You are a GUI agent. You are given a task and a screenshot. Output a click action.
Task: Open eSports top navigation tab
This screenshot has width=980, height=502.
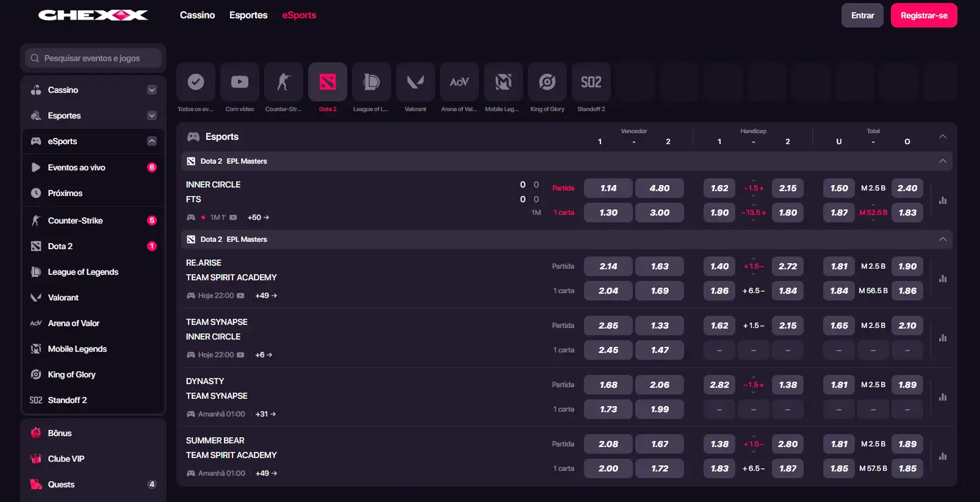click(x=299, y=15)
